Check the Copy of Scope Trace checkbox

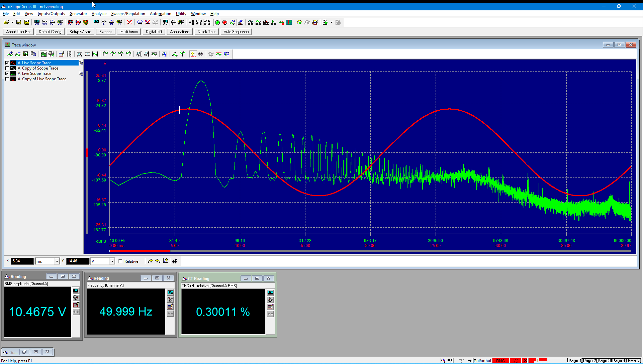(x=7, y=68)
